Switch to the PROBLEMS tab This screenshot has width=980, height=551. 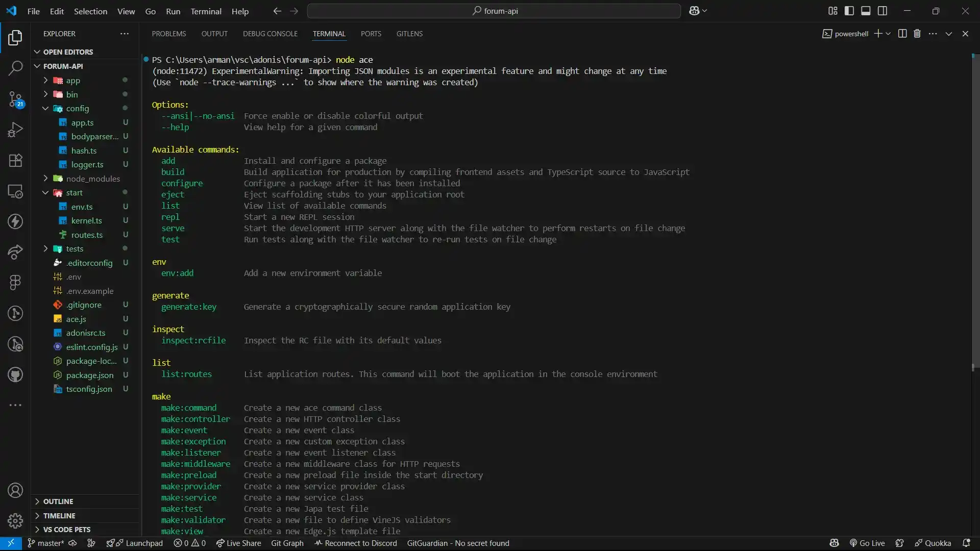168,34
